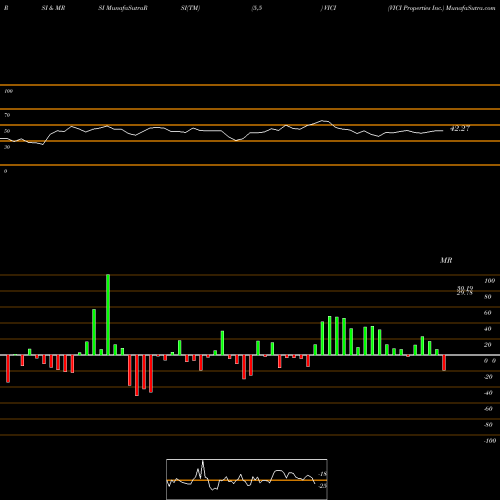Click the -60 label on the MR right axis
Image resolution: width=500 pixels, height=500 pixels.
(488, 409)
